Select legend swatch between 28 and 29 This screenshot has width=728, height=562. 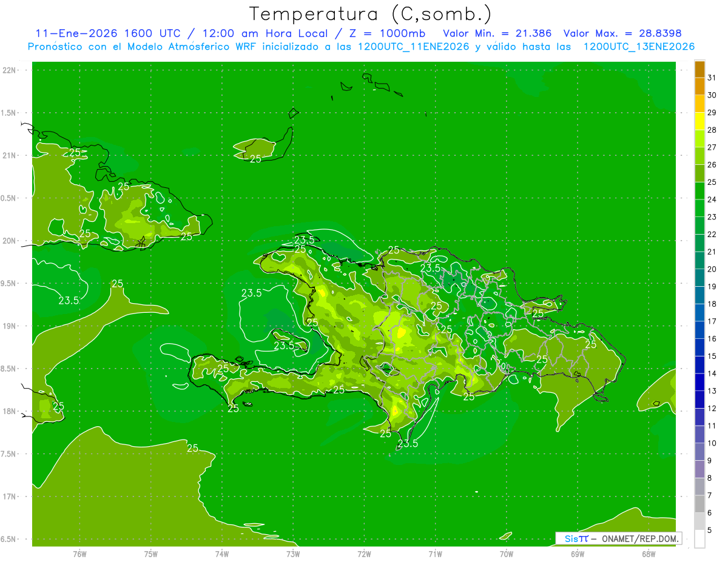(699, 121)
